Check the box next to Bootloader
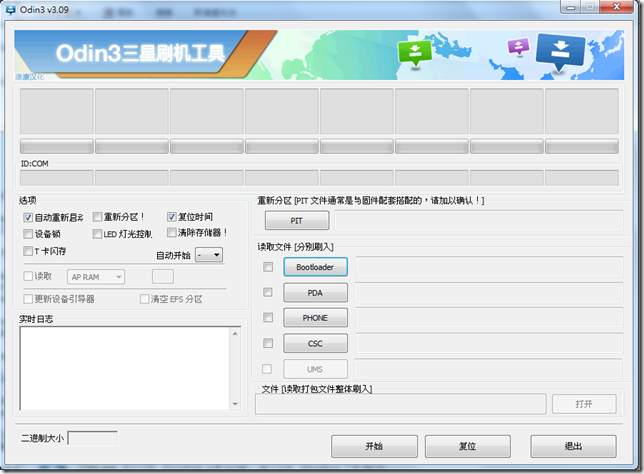 point(268,267)
